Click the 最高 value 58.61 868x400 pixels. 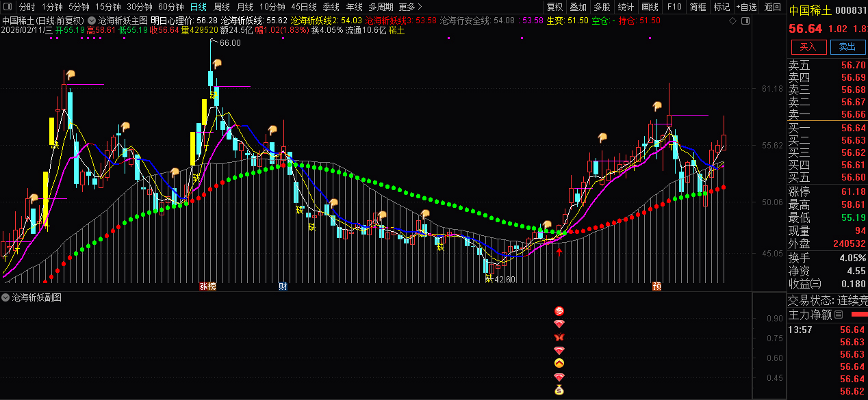point(854,204)
